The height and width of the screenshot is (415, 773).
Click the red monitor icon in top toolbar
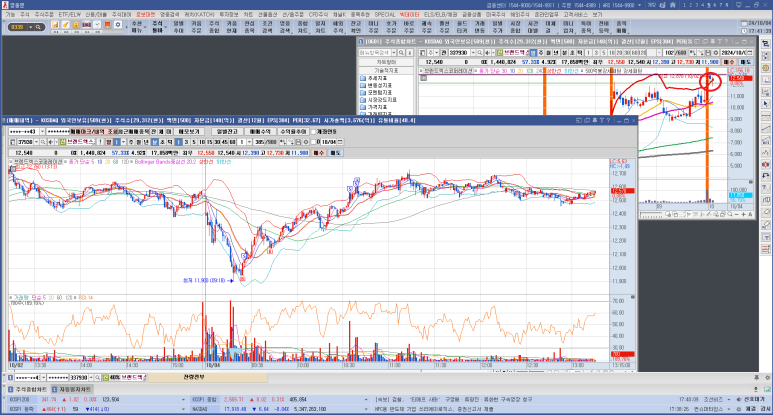(x=107, y=25)
